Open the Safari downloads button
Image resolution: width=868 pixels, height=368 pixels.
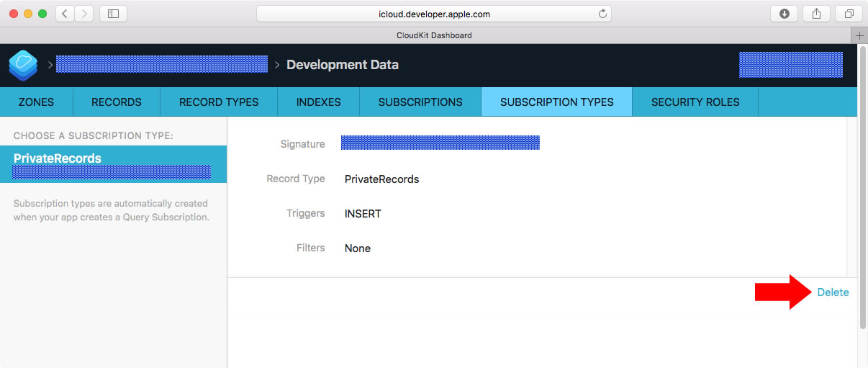click(x=784, y=14)
